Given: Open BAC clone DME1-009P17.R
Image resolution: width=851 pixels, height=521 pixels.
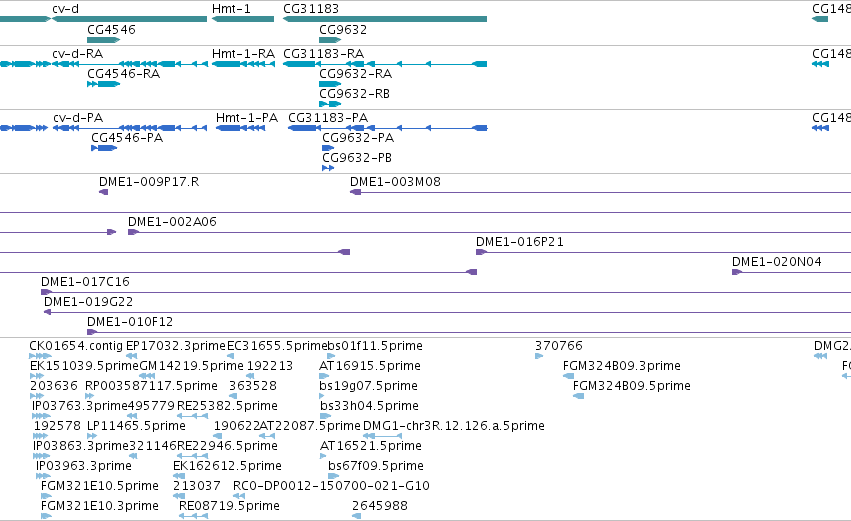Looking at the screenshot, I should click(104, 192).
